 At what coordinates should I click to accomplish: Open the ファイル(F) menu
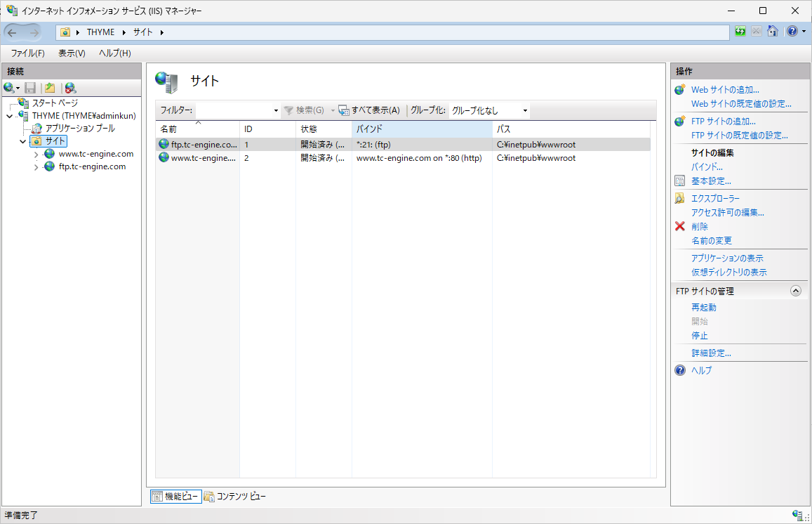(28, 53)
